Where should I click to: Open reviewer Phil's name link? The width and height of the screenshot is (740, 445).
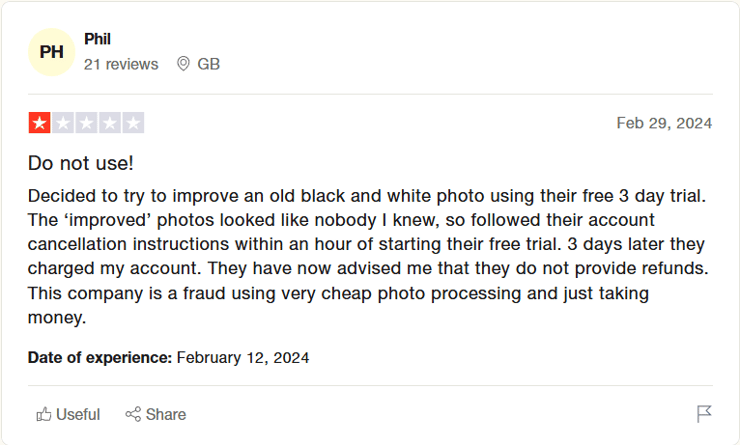point(97,39)
